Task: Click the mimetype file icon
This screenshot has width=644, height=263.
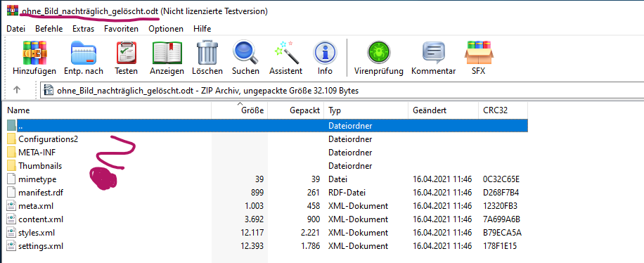Action: tap(11, 179)
